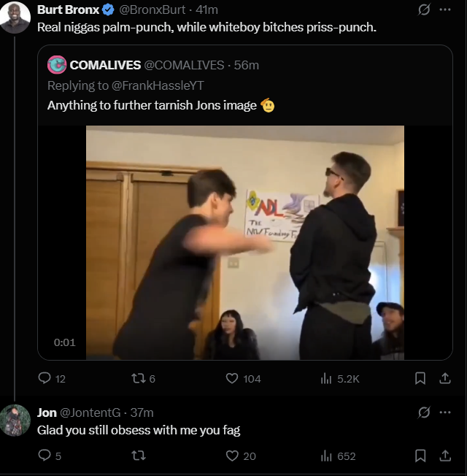Open Burt Bronx's profile avatar
Image resolution: width=467 pixels, height=476 pixels.
click(15, 16)
